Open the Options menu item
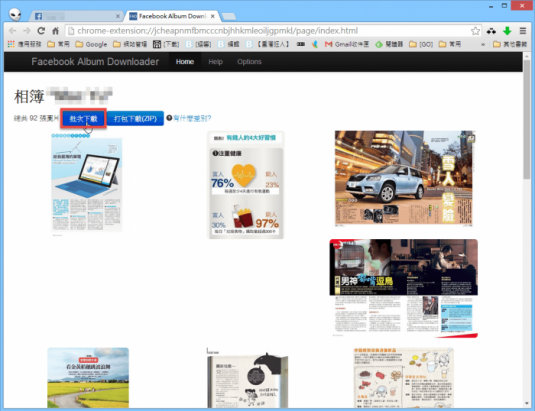Image resolution: width=535 pixels, height=411 pixels. coord(249,62)
